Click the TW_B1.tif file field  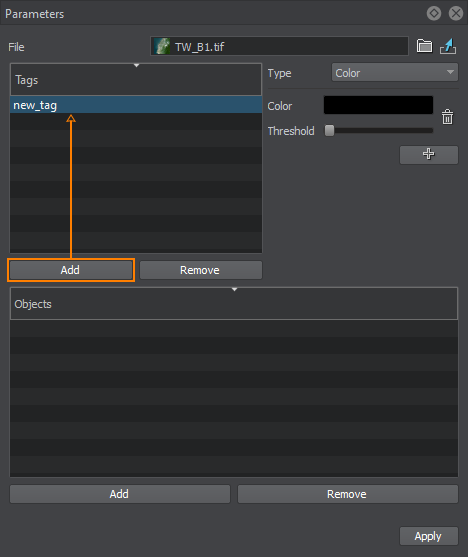coord(279,46)
